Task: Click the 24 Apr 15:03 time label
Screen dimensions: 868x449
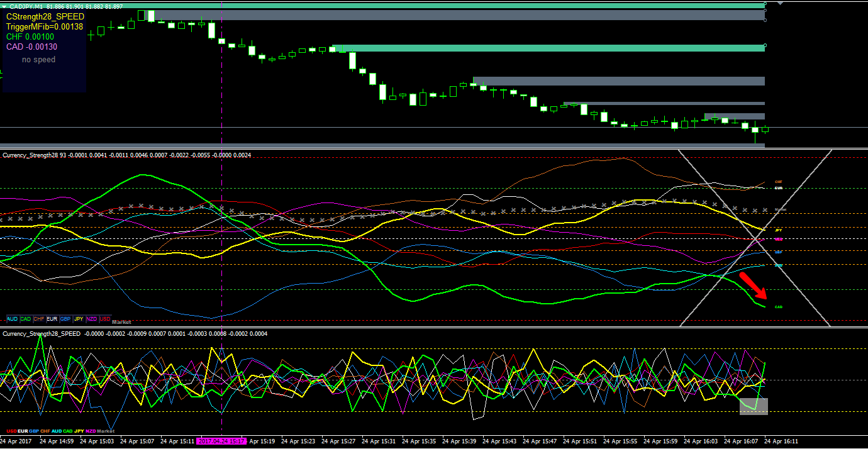Action: coord(97,441)
